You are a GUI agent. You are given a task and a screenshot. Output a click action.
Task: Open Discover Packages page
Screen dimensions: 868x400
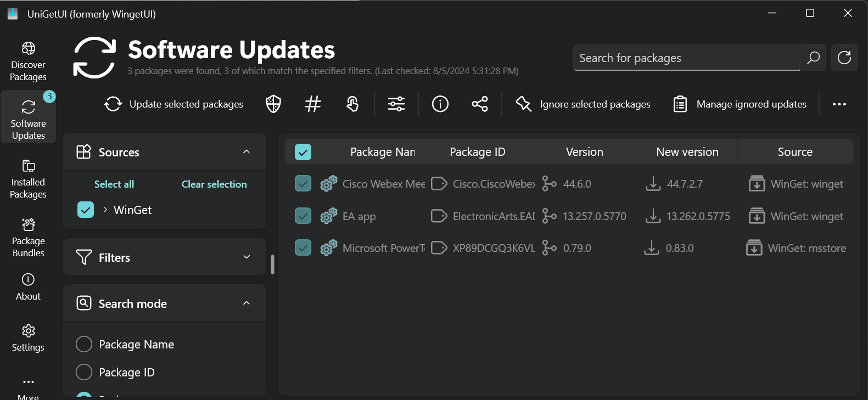point(28,61)
